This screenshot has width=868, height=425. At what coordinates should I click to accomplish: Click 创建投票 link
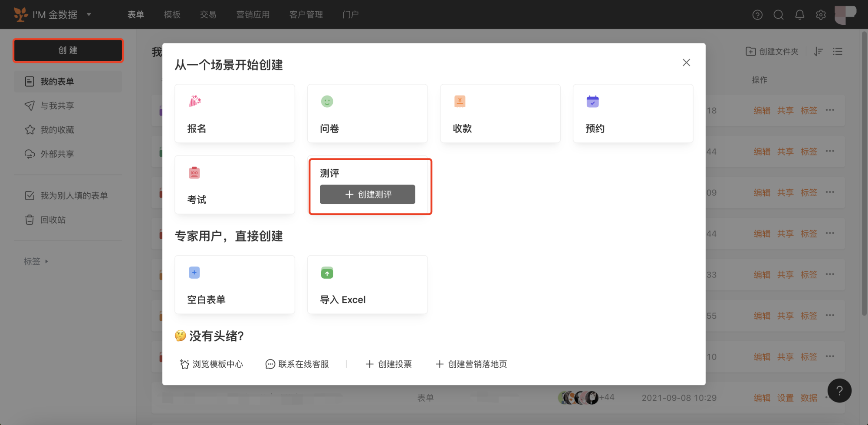coord(388,364)
